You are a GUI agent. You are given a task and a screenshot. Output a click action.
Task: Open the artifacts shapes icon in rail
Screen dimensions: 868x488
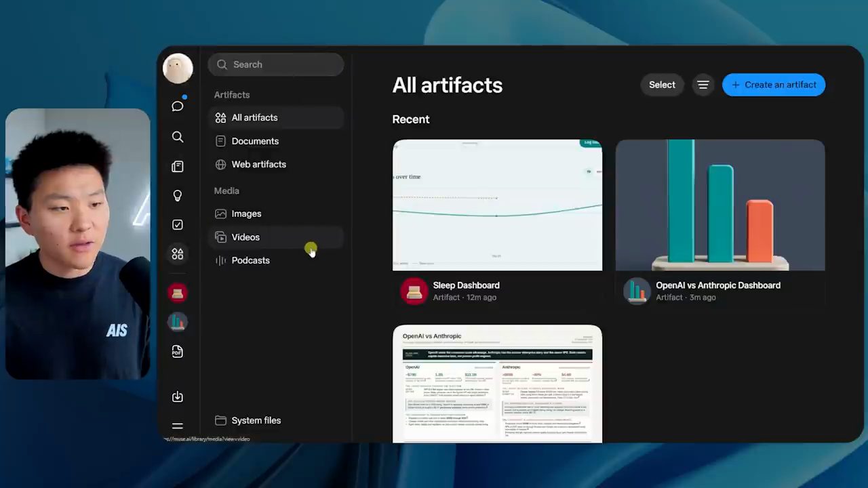(178, 254)
